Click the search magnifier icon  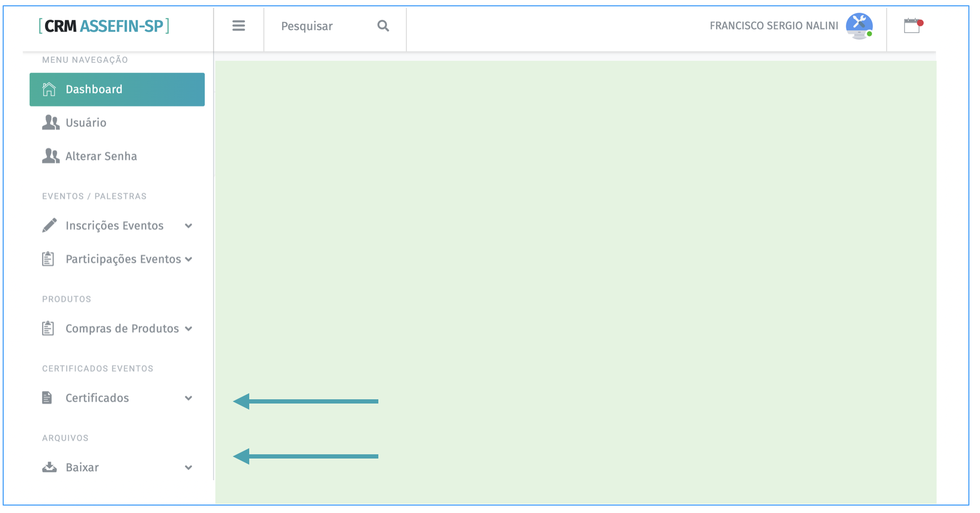[383, 26]
